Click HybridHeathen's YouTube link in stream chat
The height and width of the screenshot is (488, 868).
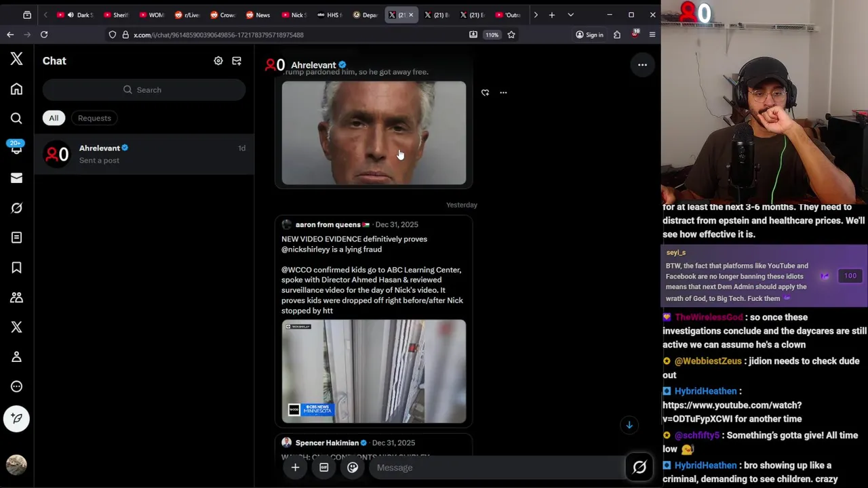click(732, 412)
